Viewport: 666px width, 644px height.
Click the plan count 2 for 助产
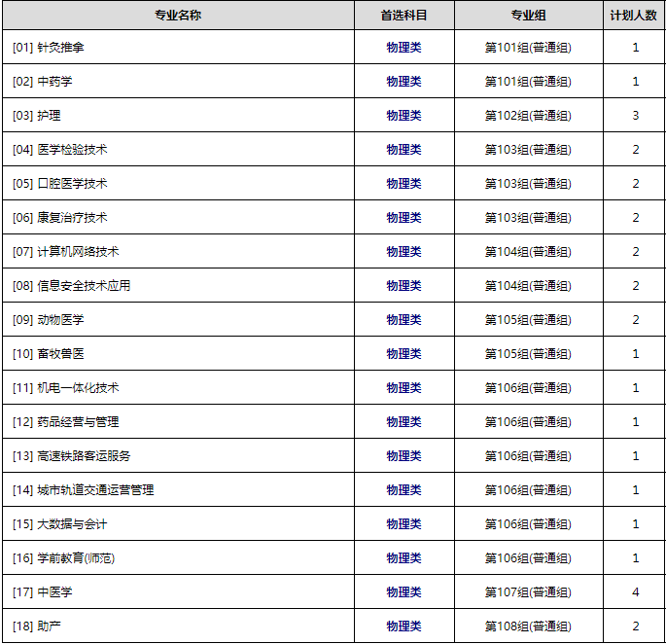[636, 626]
